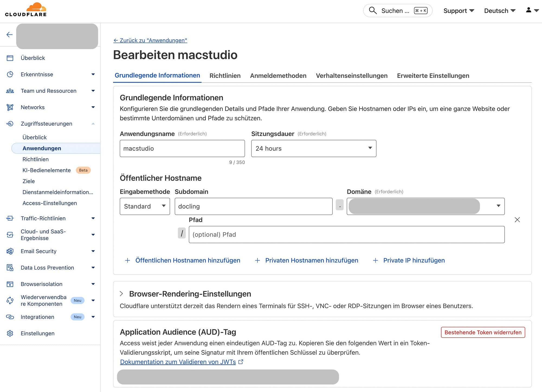The height and width of the screenshot is (392, 542).
Task: Click the Data Loss Prevention icon
Action: [10, 268]
